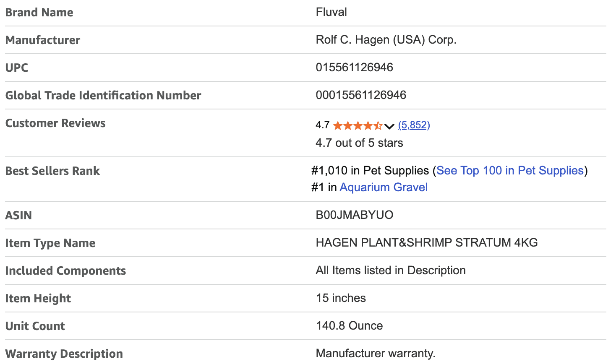Click the GTIN value 00015561126946
Viewport: 616px width, 364px height.
(x=361, y=95)
